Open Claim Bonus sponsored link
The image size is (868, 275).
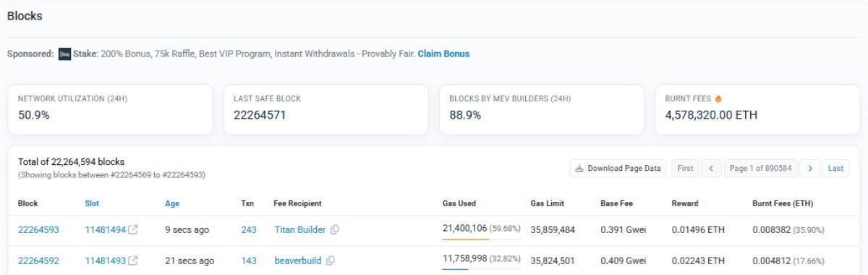[x=443, y=54]
